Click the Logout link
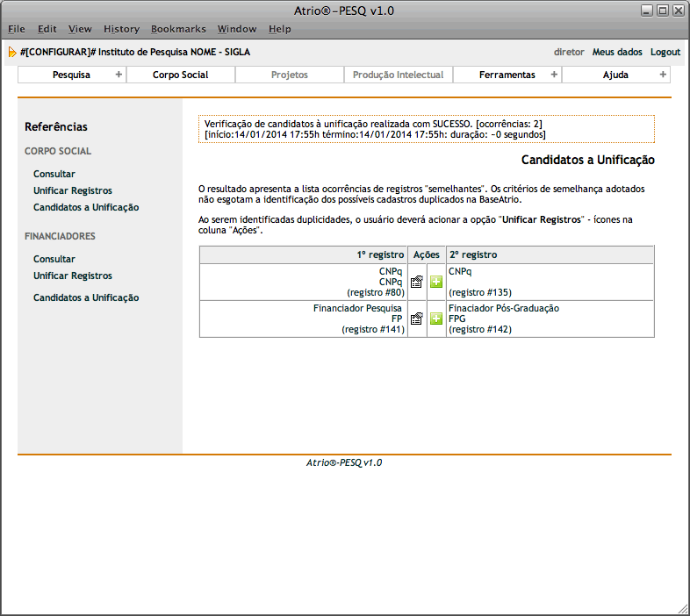Viewport: 690px width, 616px height. click(665, 52)
